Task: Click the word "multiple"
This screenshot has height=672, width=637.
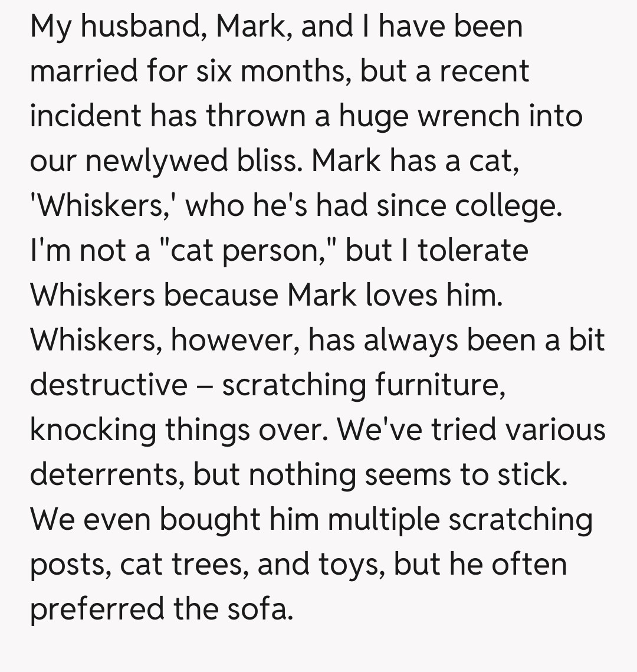Action: coord(383,520)
